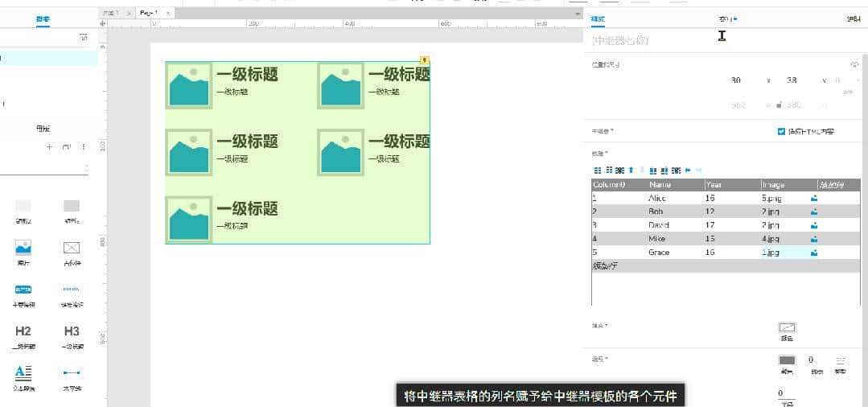Viewport: 868px width, 407px height.
Task: Open the fill color swatch
Action: [787, 327]
